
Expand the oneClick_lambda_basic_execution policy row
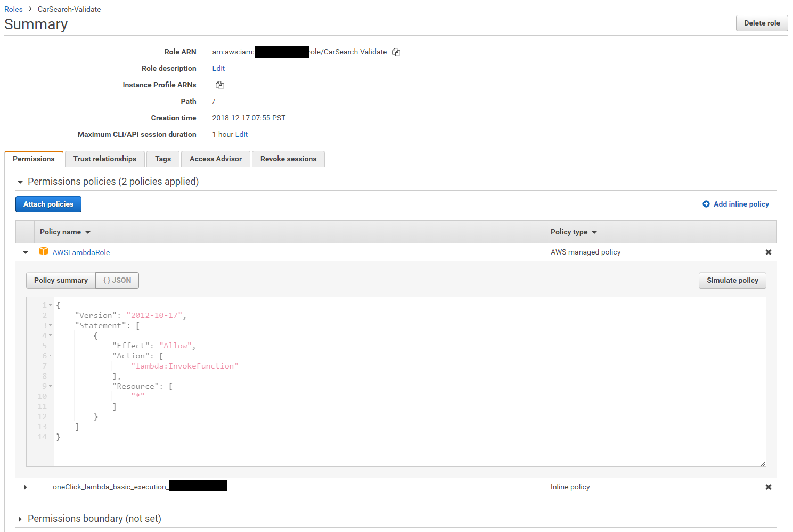26,487
